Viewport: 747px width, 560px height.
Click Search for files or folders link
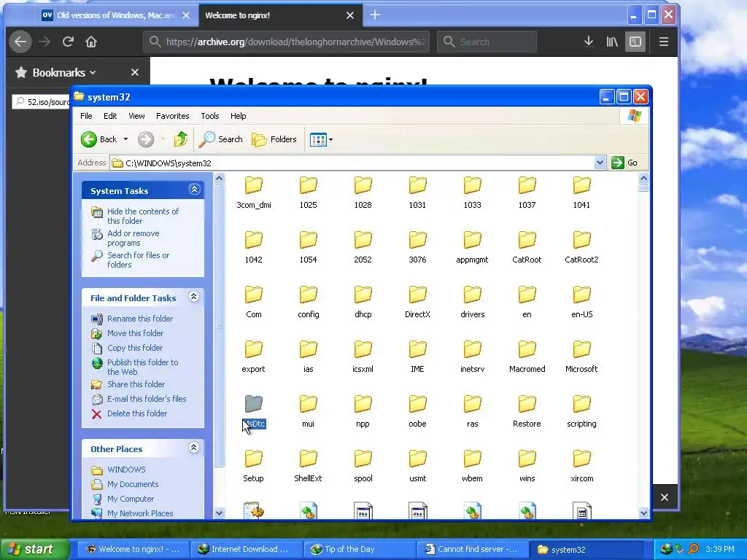[x=138, y=260]
